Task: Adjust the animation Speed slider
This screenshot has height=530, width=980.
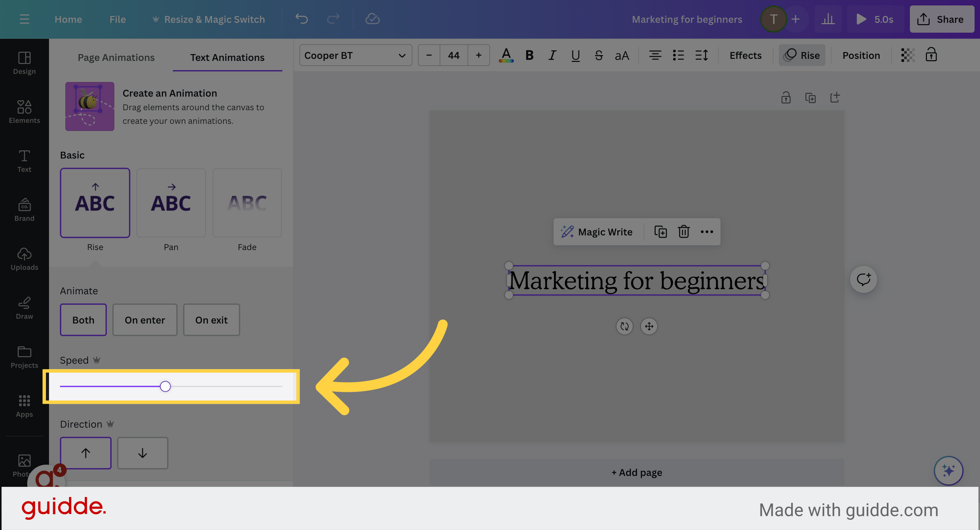Action: pyautogui.click(x=165, y=386)
